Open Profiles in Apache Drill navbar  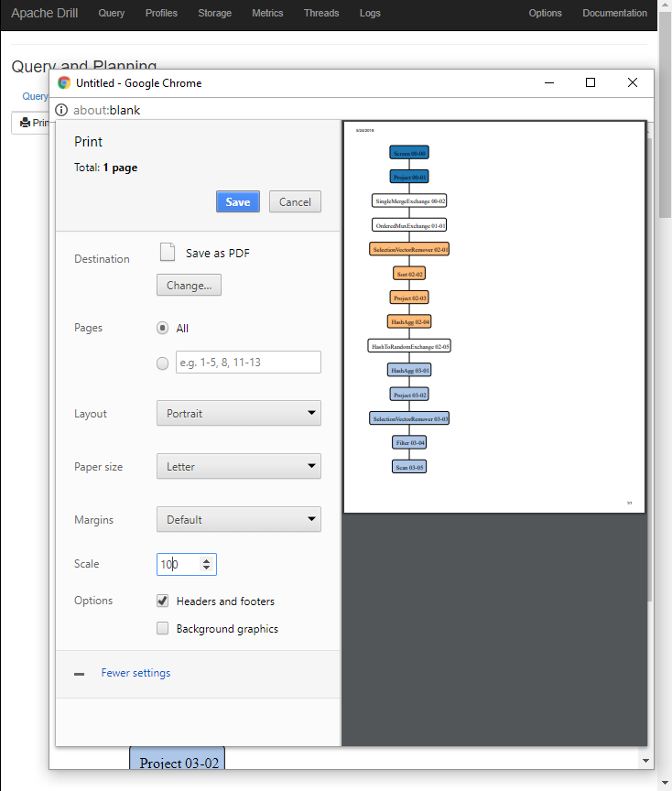(x=161, y=13)
